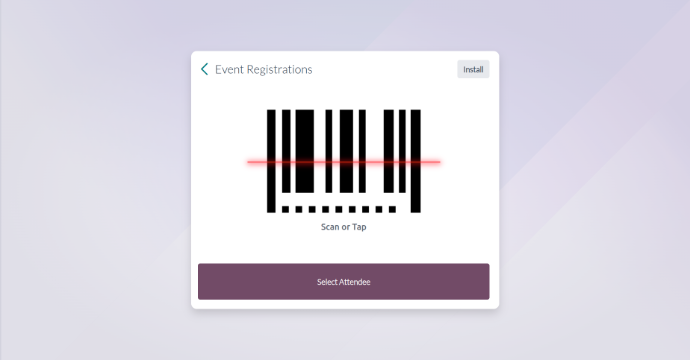Screen dimensions: 690x360
Task: Click the dotted row beneath barcode bars
Action: [x=339, y=209]
